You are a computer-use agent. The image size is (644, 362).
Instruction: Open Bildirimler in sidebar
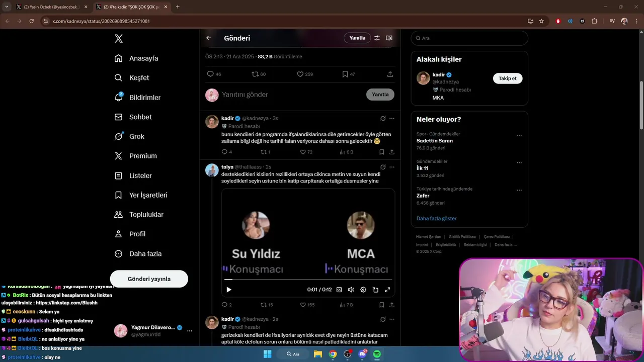click(x=137, y=98)
